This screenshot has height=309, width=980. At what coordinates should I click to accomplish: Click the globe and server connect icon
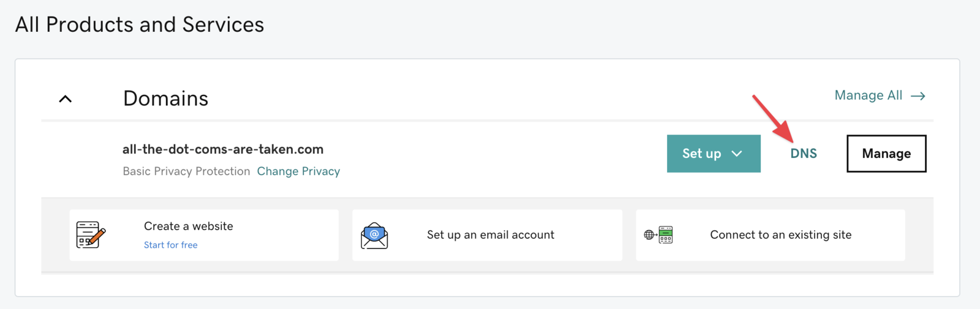coord(658,235)
